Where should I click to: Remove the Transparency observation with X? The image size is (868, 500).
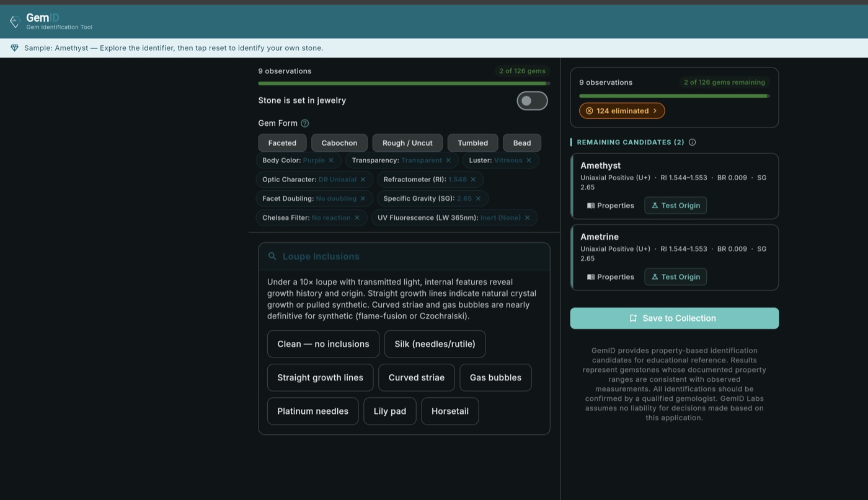click(448, 160)
